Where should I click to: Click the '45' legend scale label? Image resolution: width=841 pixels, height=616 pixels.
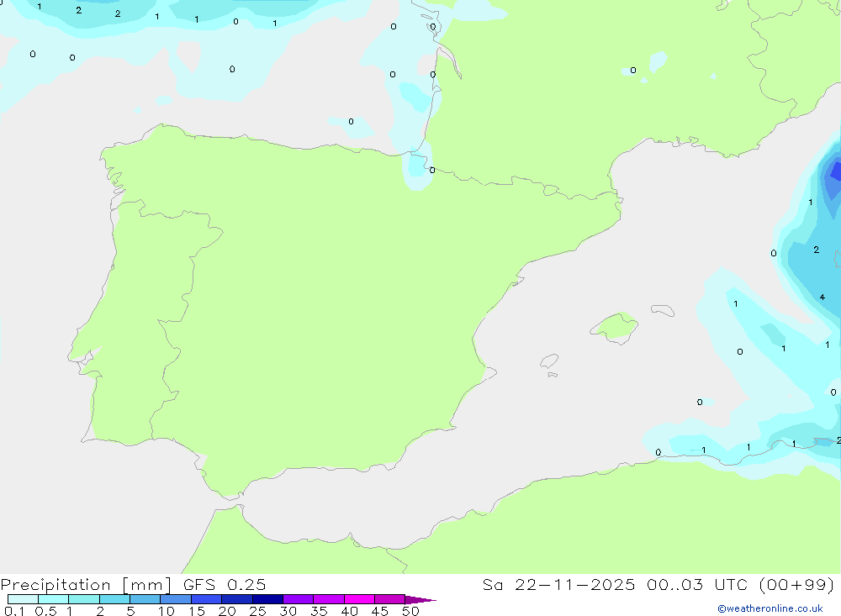tap(380, 611)
